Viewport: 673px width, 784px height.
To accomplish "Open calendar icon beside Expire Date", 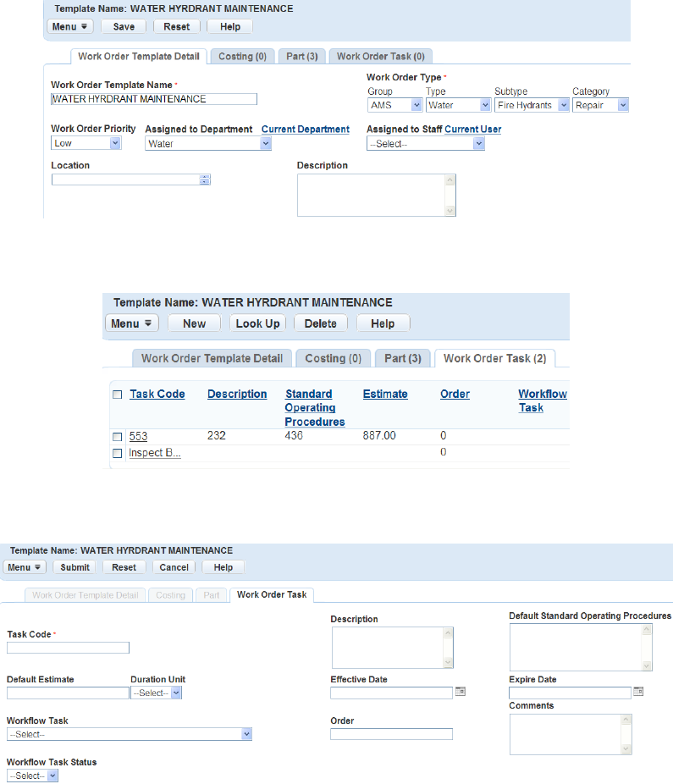I will pos(638,692).
